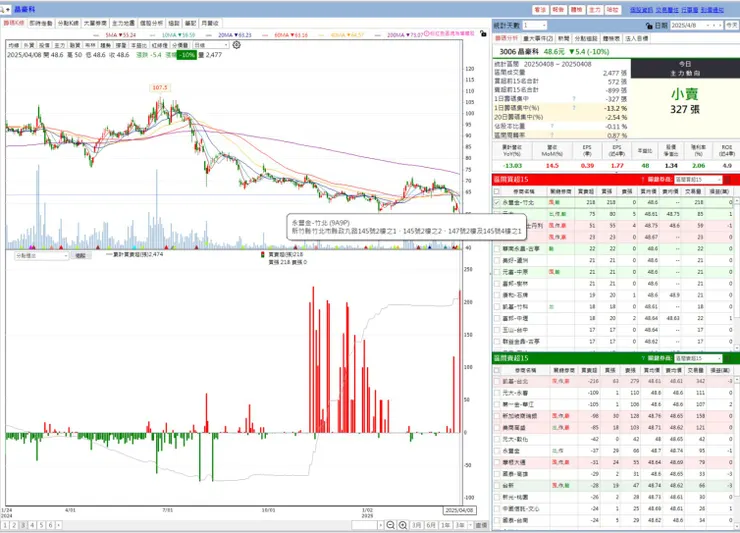Uncheck the 永豐金-竹北 row checkbox

pos(496,202)
